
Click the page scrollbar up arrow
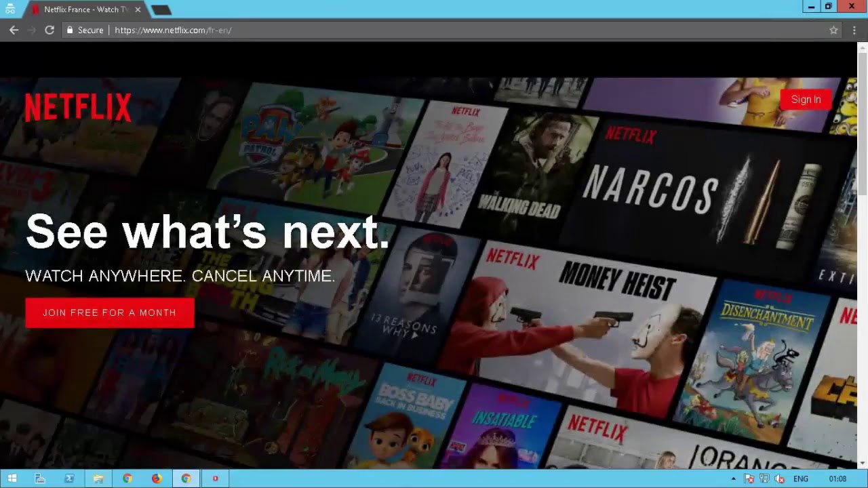point(863,47)
